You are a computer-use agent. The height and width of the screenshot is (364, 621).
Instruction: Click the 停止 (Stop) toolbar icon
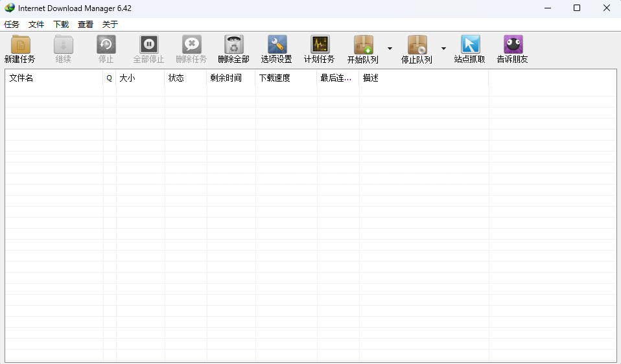[x=106, y=44]
